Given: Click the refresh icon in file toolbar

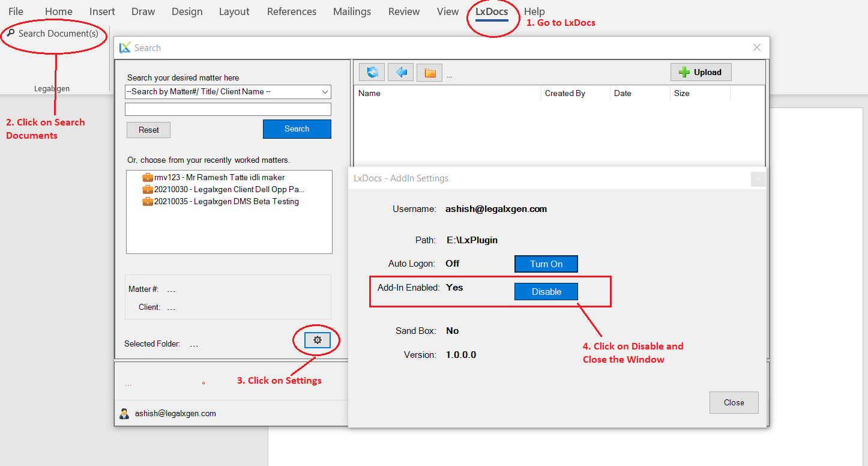Looking at the screenshot, I should point(372,73).
